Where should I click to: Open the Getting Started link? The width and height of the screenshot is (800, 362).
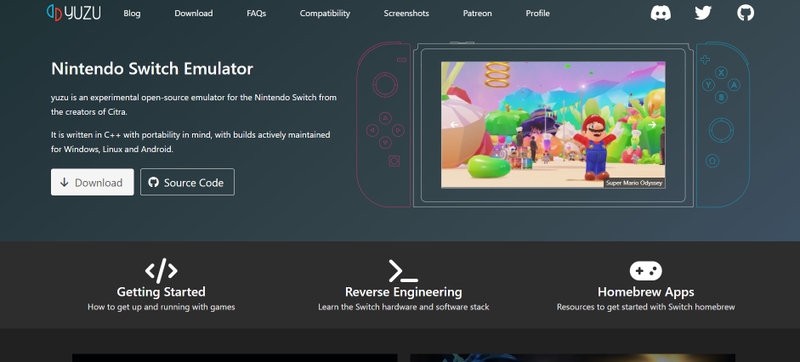(161, 292)
